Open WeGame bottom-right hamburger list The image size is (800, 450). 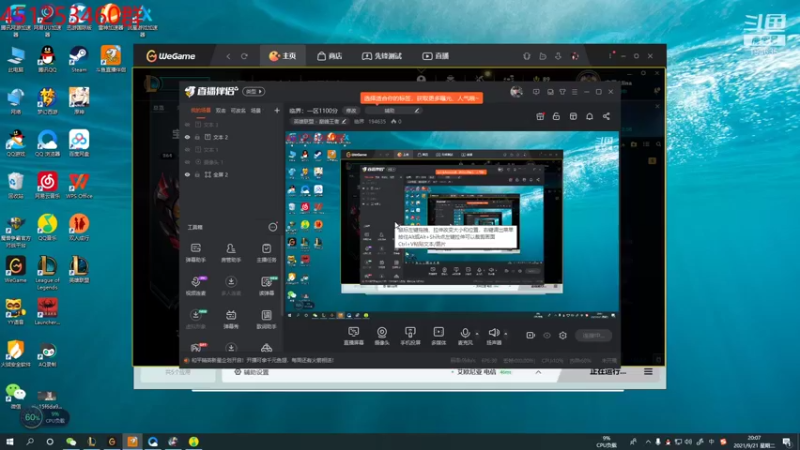(648, 372)
